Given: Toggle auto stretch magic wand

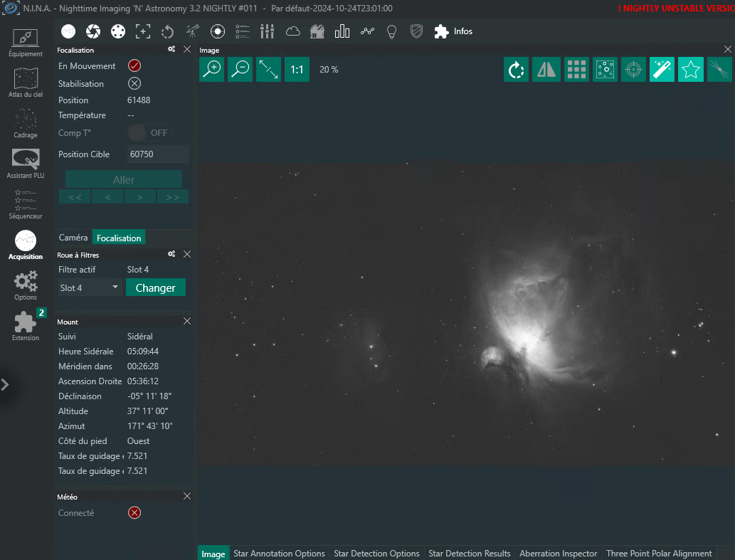Looking at the screenshot, I should click(x=662, y=69).
